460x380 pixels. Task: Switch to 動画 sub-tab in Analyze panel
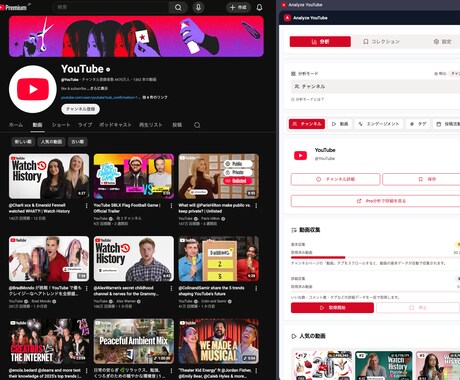340,124
